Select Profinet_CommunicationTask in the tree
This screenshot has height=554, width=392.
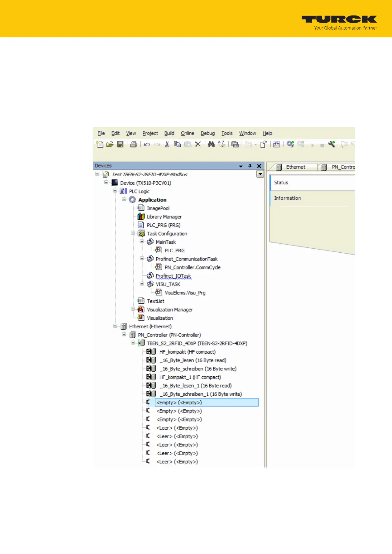187,259
